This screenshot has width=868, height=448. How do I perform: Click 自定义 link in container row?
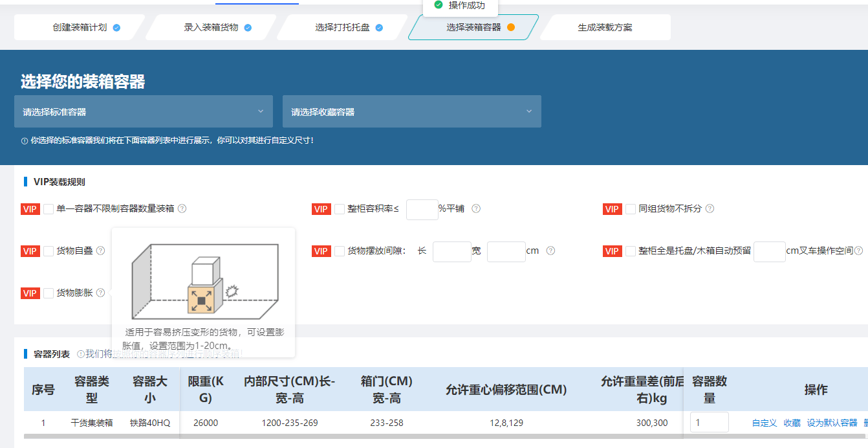764,423
